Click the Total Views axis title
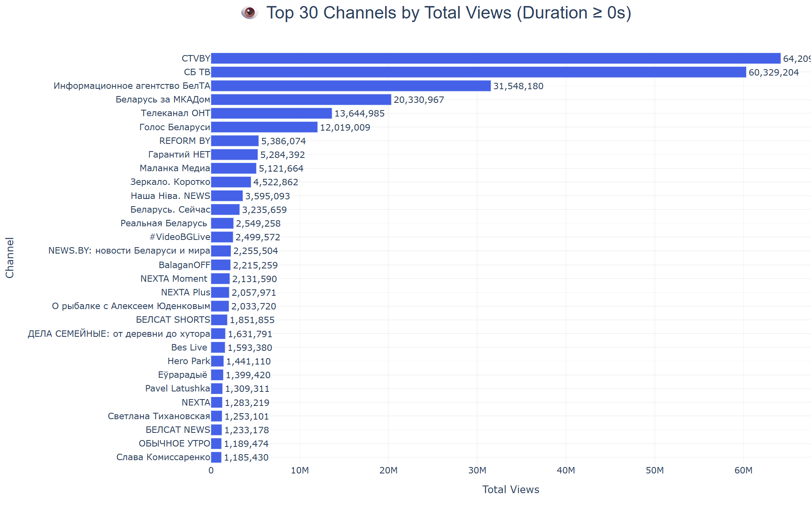The height and width of the screenshot is (508, 812). pos(511,490)
